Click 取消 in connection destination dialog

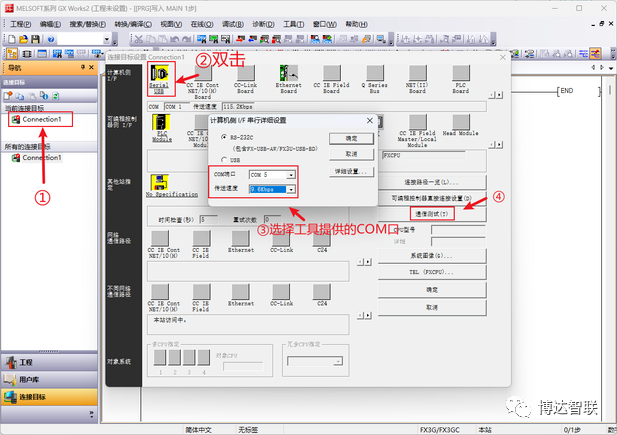coord(432,307)
